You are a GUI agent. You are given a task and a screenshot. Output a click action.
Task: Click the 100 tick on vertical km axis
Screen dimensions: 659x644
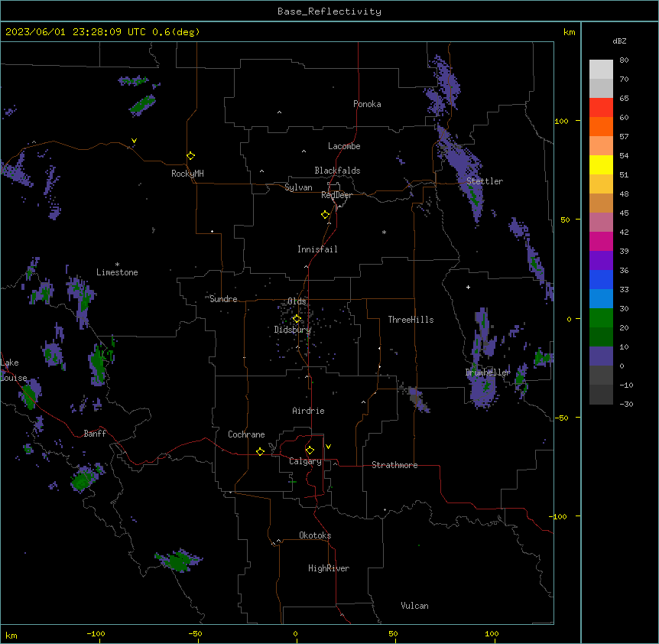(561, 122)
